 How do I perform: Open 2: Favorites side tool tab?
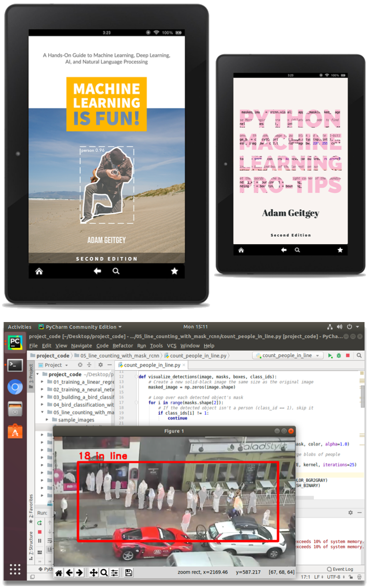point(31,509)
